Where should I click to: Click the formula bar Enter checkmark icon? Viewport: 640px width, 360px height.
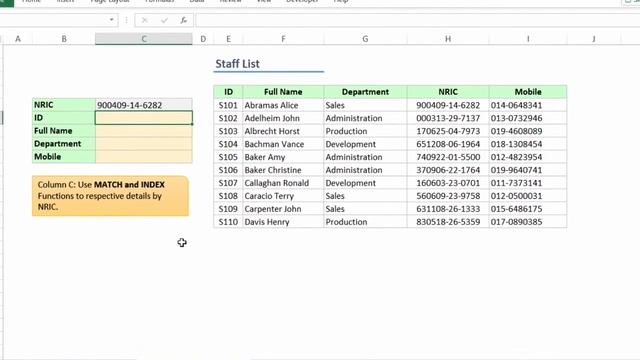(164, 20)
